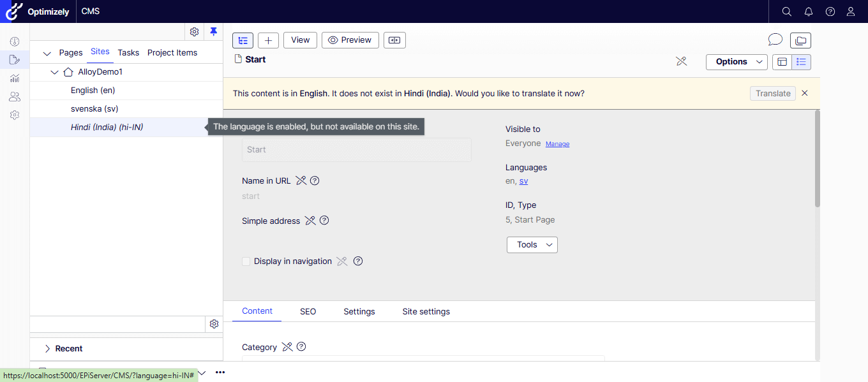Open Reports via the chart icon
868x382 pixels.
(x=14, y=78)
